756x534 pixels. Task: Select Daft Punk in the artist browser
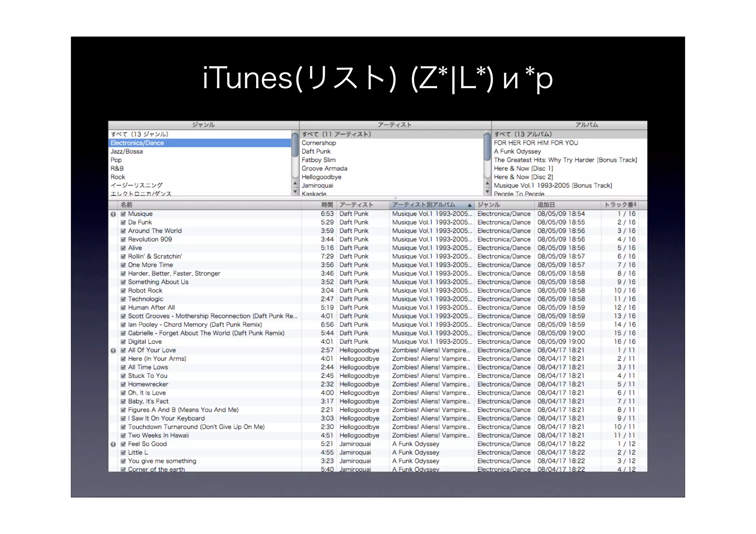316,151
